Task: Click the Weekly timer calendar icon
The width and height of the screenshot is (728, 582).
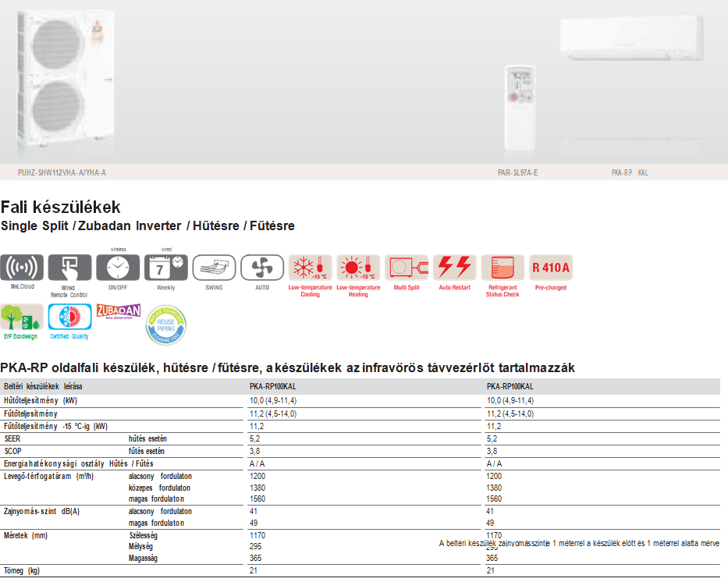Action: [165, 268]
